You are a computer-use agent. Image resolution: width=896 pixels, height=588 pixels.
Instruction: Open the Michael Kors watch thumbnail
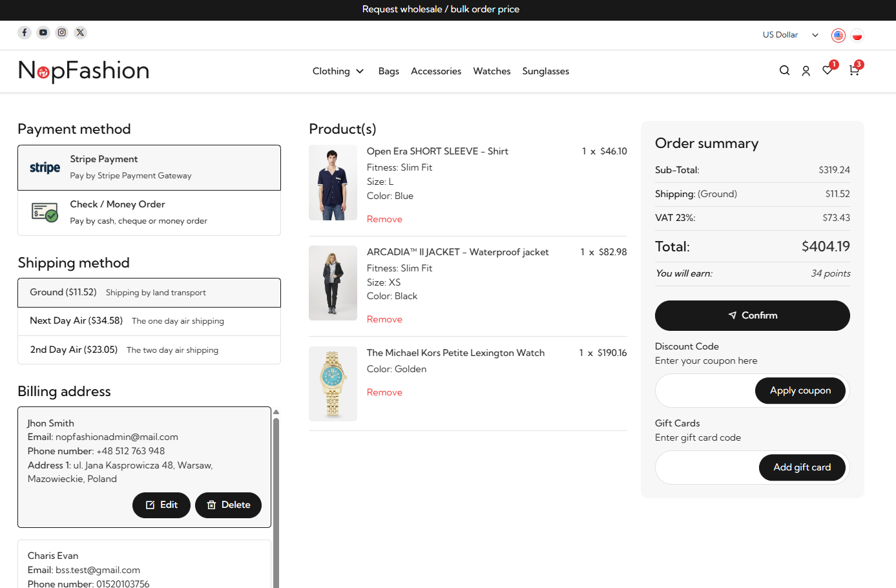pyautogui.click(x=333, y=384)
